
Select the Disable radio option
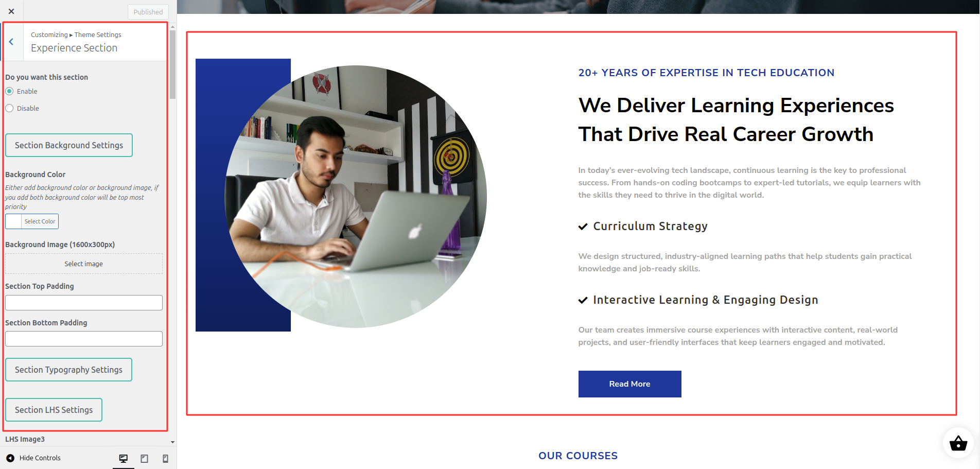(x=9, y=108)
